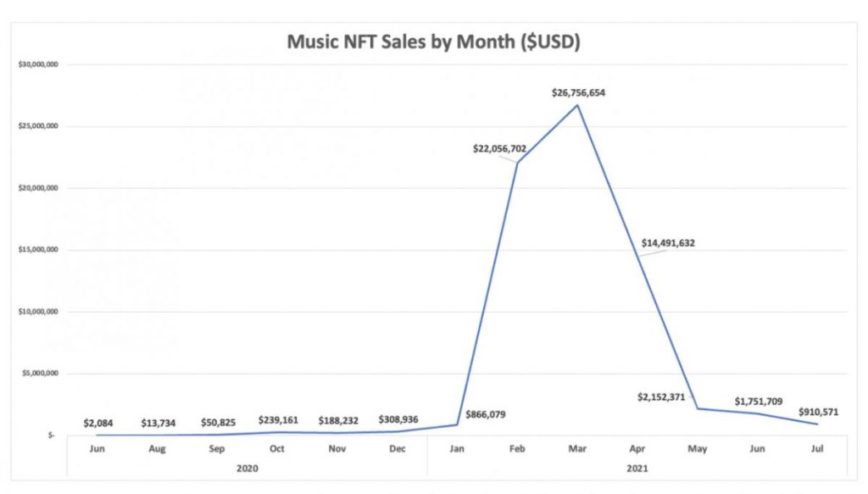The width and height of the screenshot is (868, 494).
Task: Click the $866,079 data label for January
Action: 485,415
